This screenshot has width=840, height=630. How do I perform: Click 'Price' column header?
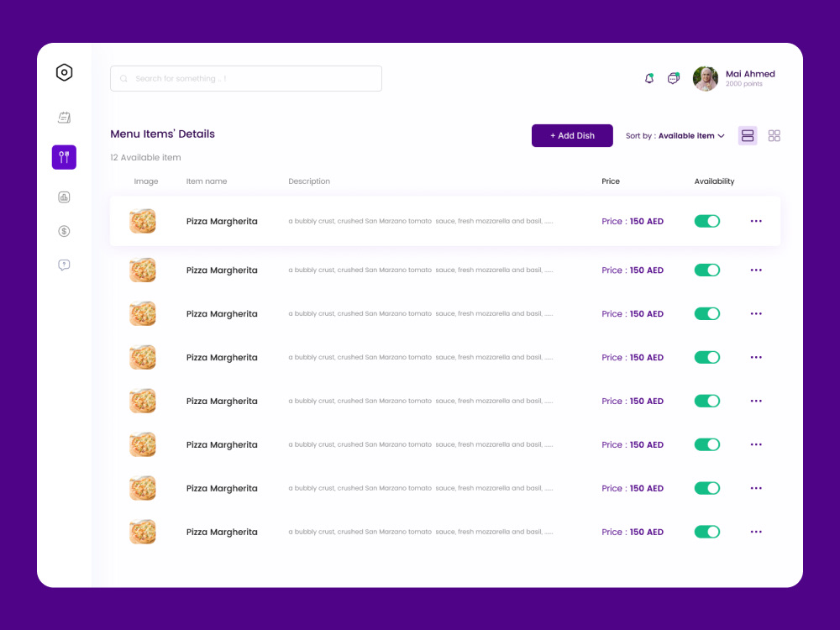coord(610,181)
